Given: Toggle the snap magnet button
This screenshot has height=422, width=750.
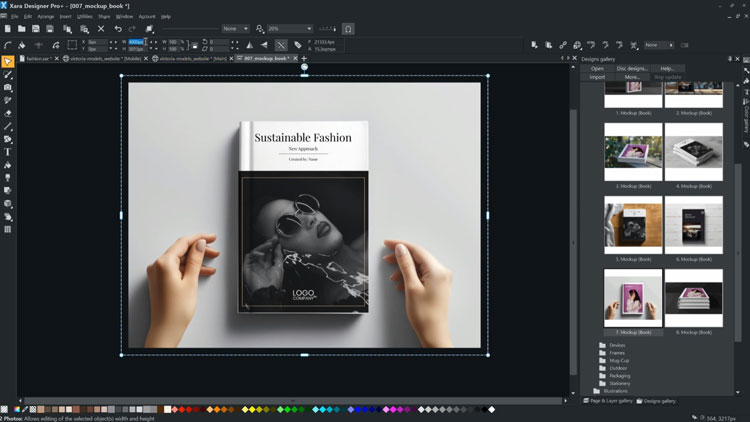Looking at the screenshot, I should tap(348, 29).
